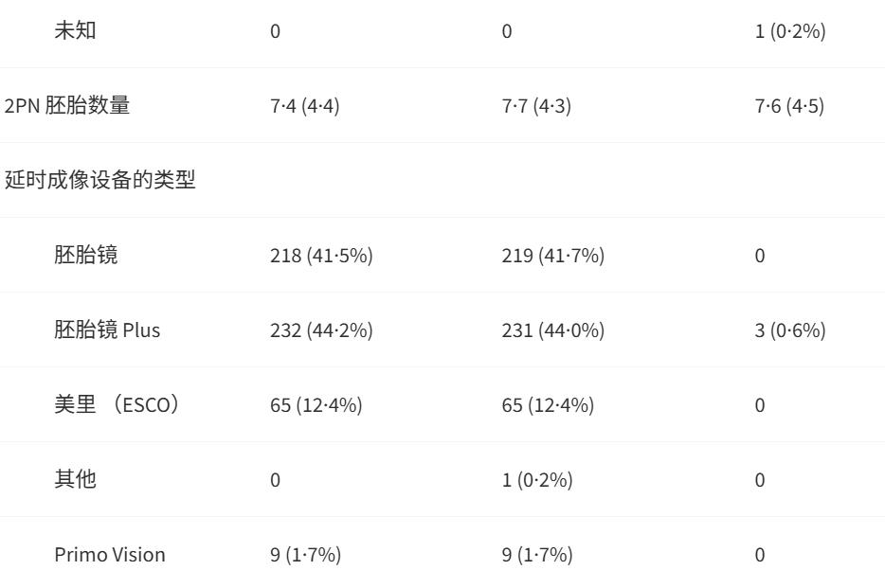Click the 未知 row label
Image resolution: width=885 pixels, height=588 pixels.
click(x=75, y=30)
